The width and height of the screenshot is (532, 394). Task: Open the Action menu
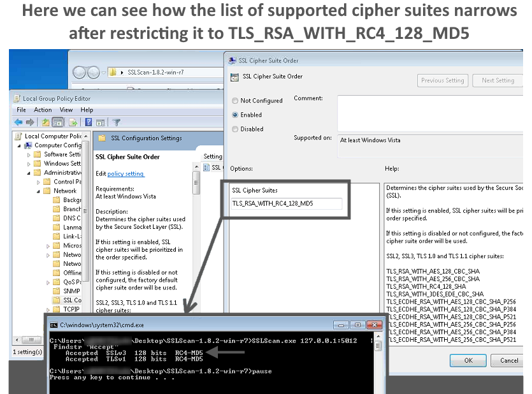[x=43, y=110]
